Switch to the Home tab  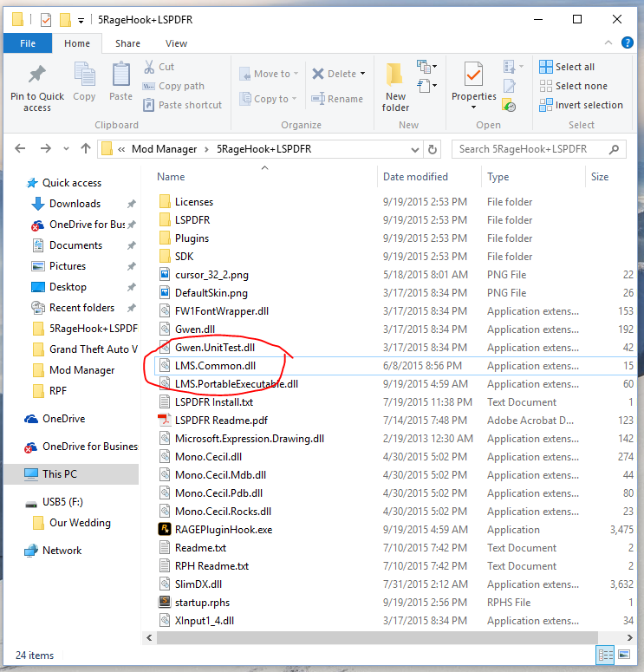pos(77,43)
